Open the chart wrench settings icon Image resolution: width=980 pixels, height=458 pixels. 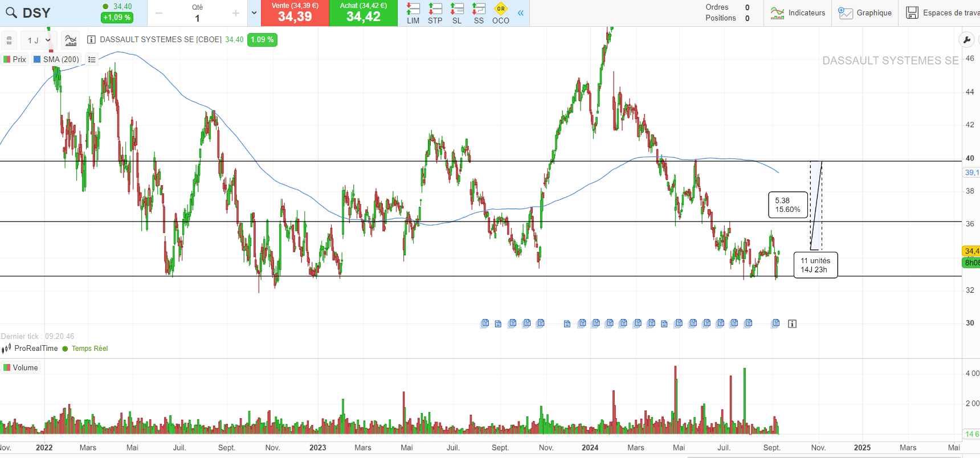coord(966,40)
